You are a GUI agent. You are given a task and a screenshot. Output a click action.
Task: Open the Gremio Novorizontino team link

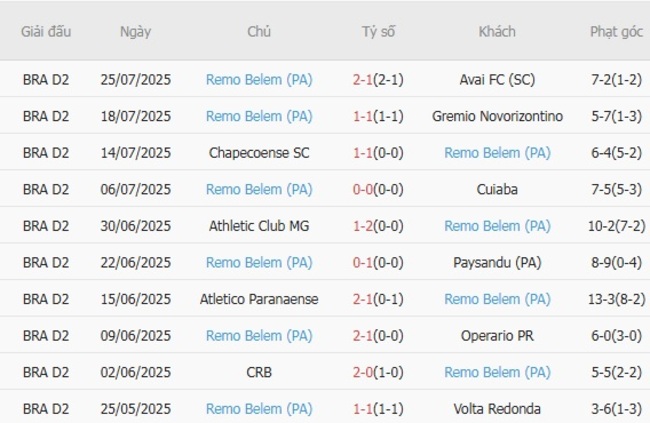(497, 116)
